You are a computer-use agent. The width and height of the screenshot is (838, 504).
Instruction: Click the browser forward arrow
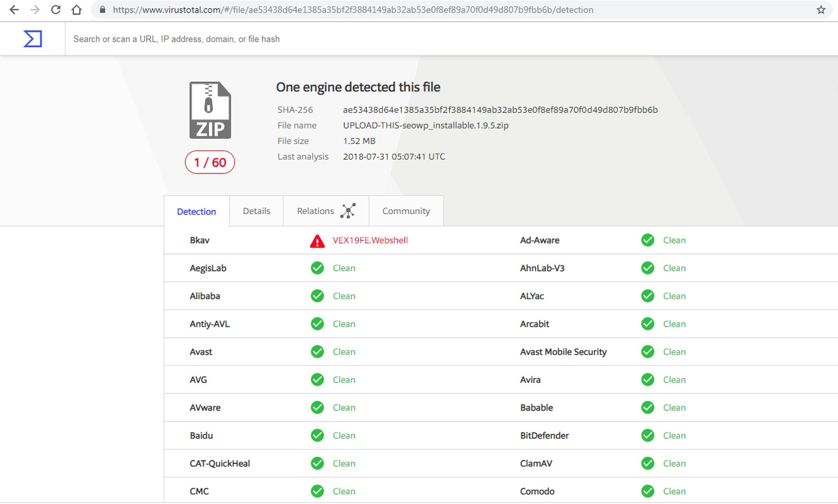coord(35,10)
